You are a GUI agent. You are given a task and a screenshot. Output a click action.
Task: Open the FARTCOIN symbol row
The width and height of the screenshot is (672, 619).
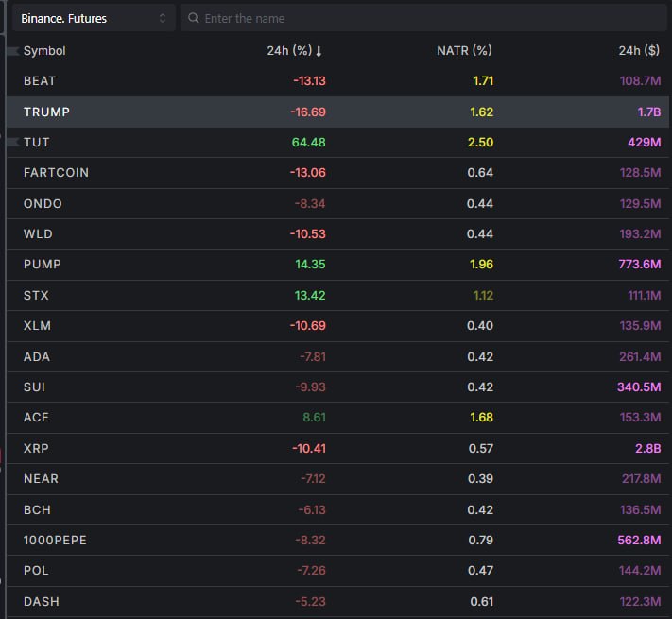click(337, 173)
